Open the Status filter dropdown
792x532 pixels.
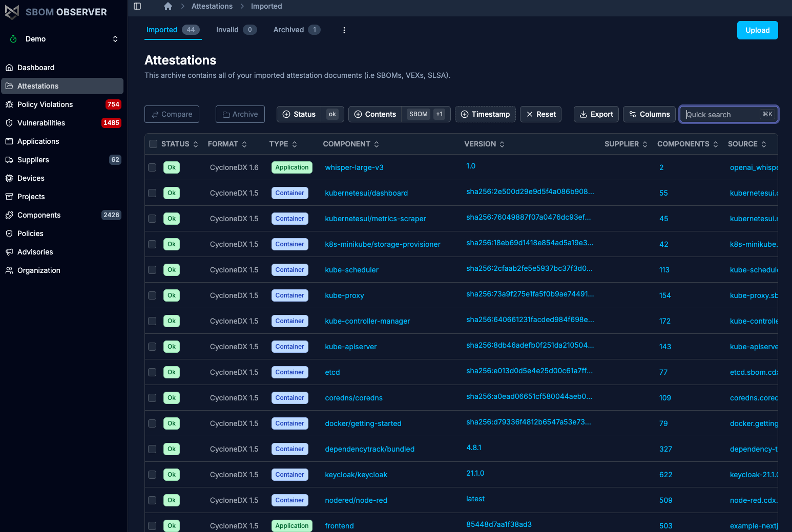click(310, 114)
